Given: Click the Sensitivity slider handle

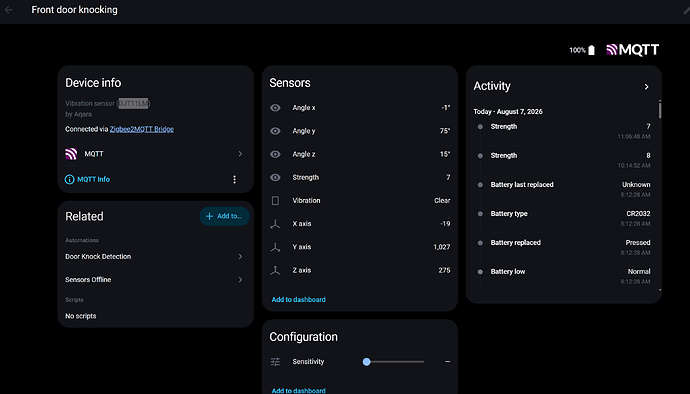Looking at the screenshot, I should click(367, 362).
